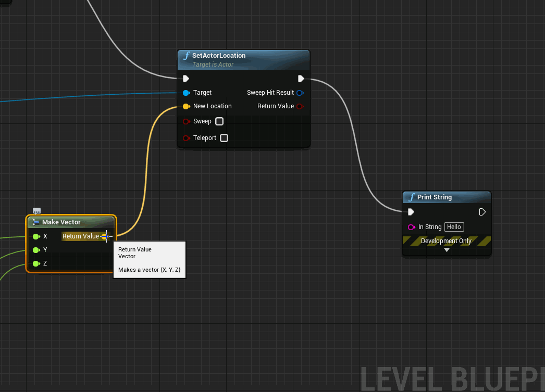
Task: Select the In String pin
Action: point(412,227)
